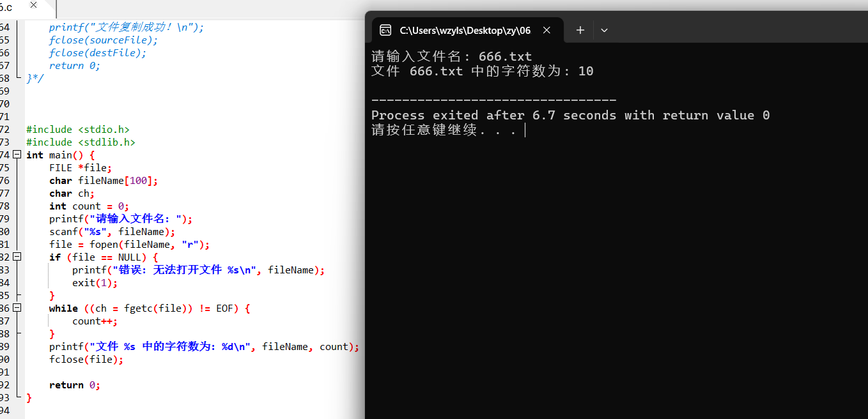Click the line '#include <stdlib.h>'
Image resolution: width=868 pixels, height=419 pixels.
[x=81, y=142]
